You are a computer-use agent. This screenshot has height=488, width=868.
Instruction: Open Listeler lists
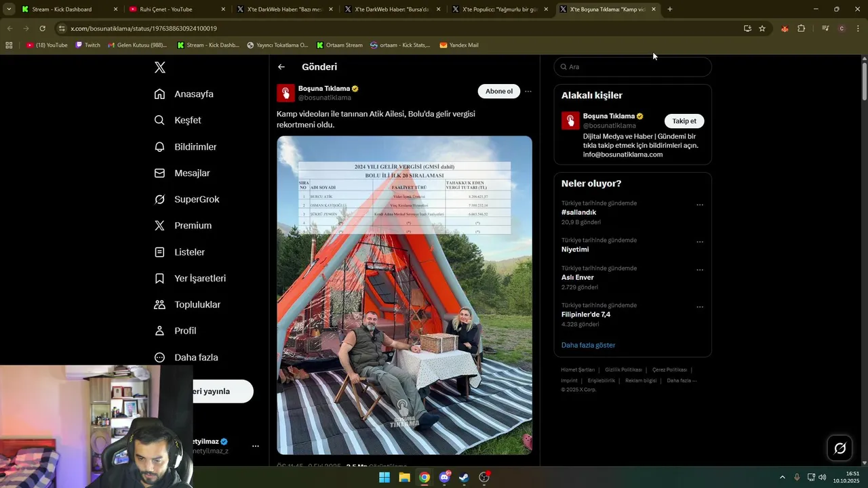pyautogui.click(x=179, y=252)
